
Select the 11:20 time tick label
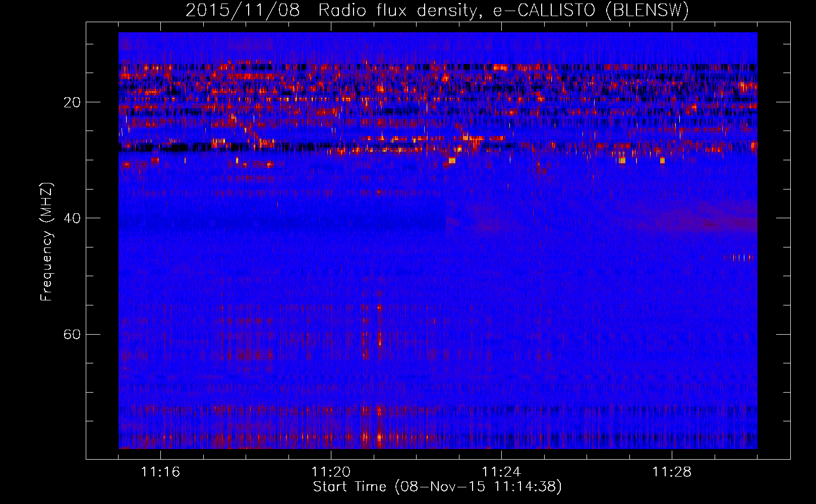[x=331, y=472]
